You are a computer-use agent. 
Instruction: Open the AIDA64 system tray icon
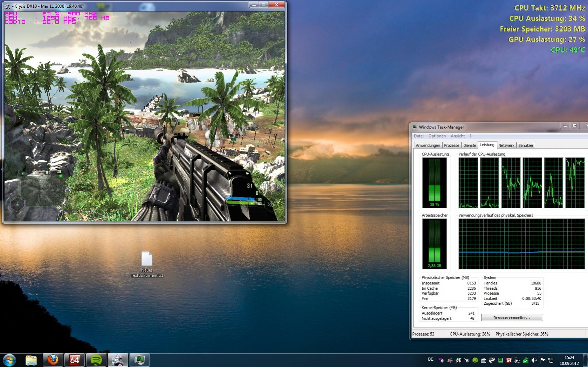[509, 360]
